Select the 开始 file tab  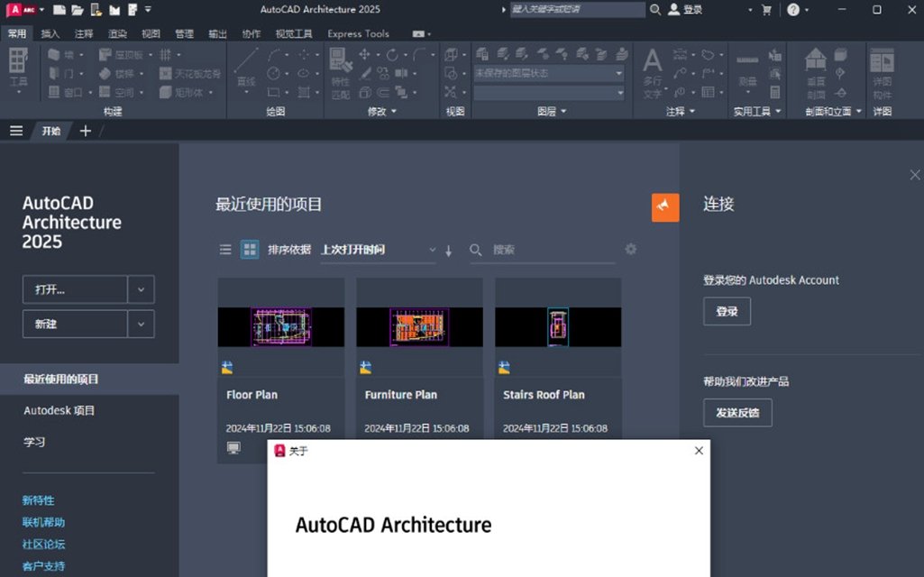(51, 131)
